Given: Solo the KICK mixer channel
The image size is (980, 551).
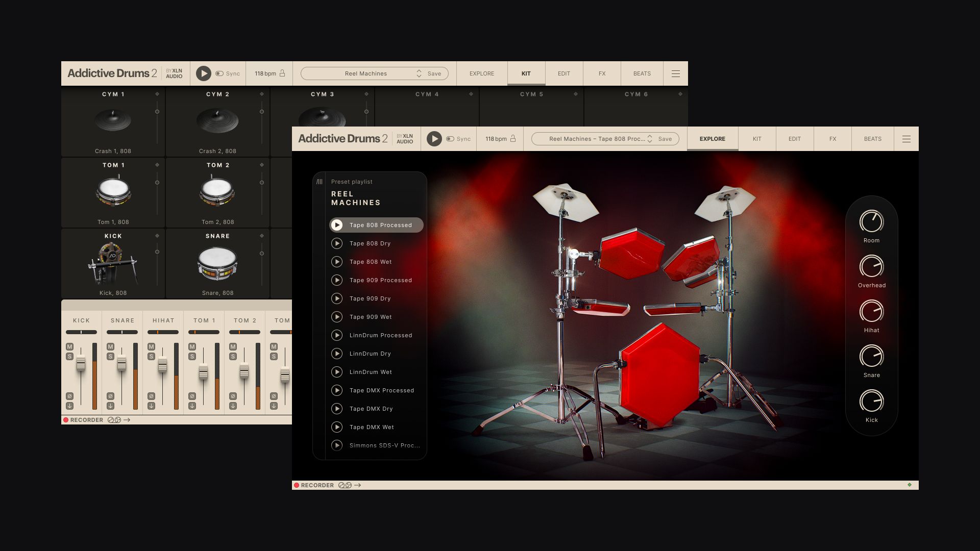Looking at the screenshot, I should tap(69, 357).
